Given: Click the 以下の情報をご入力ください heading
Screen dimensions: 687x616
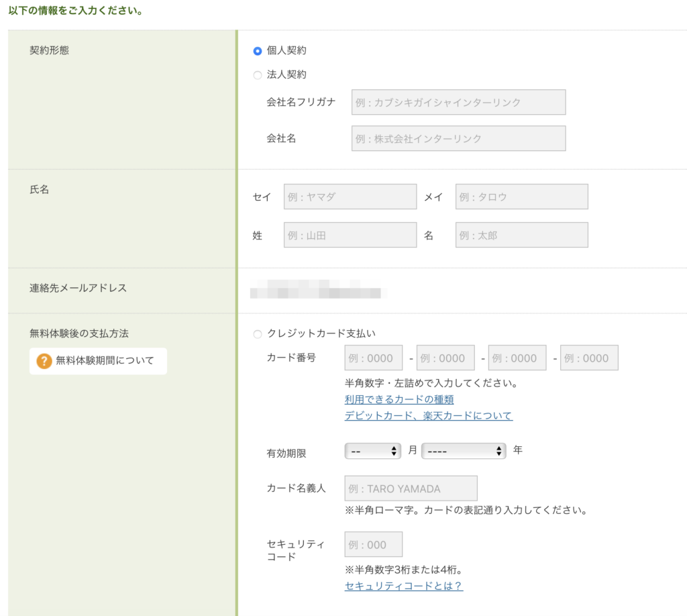Looking at the screenshot, I should (76, 11).
